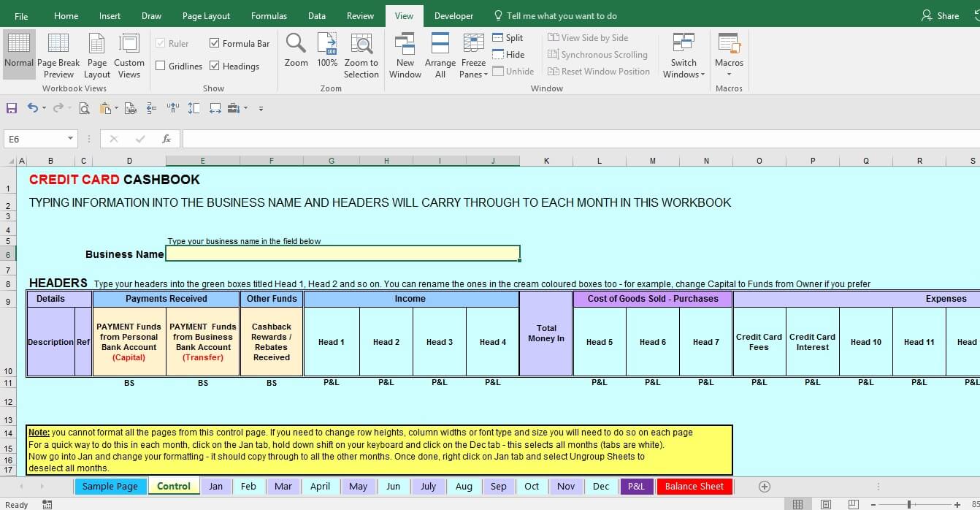Open Paste options dropdown arrow
The height and width of the screenshot is (510, 980).
[116, 108]
